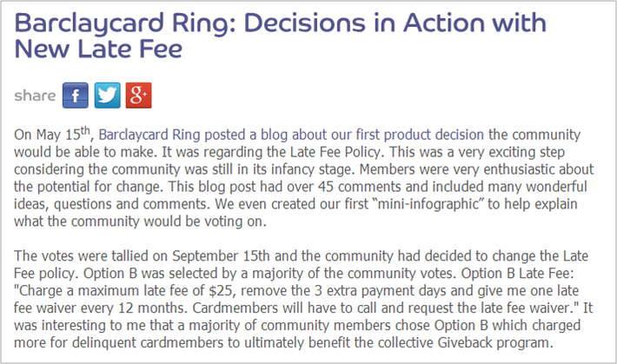Click the 'Option B Late Fee:' phrase

coord(517,273)
